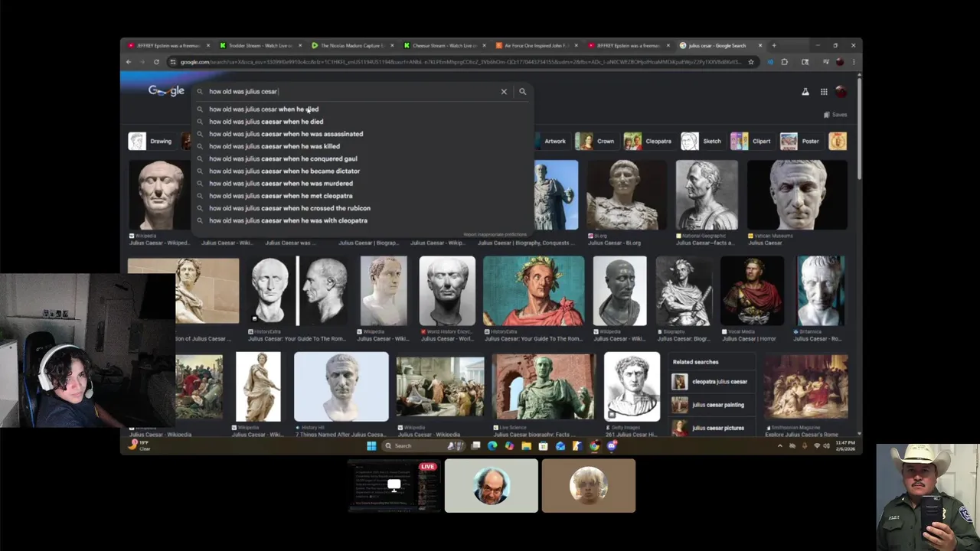
Task: Click the magnifier search button in search box
Action: coord(522,92)
